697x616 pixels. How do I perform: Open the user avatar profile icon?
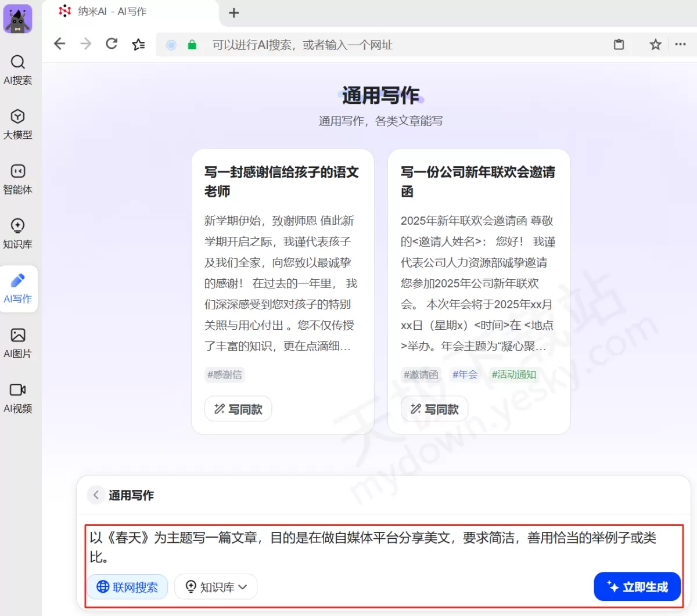(17, 19)
